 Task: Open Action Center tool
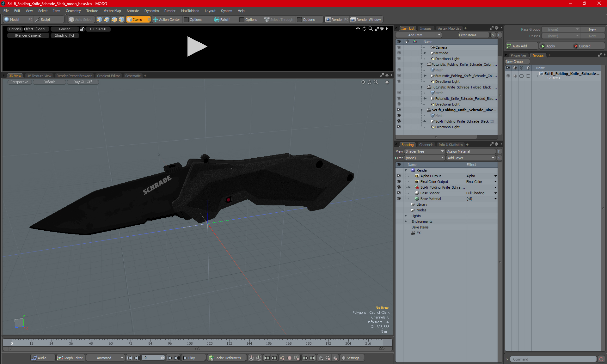167,20
